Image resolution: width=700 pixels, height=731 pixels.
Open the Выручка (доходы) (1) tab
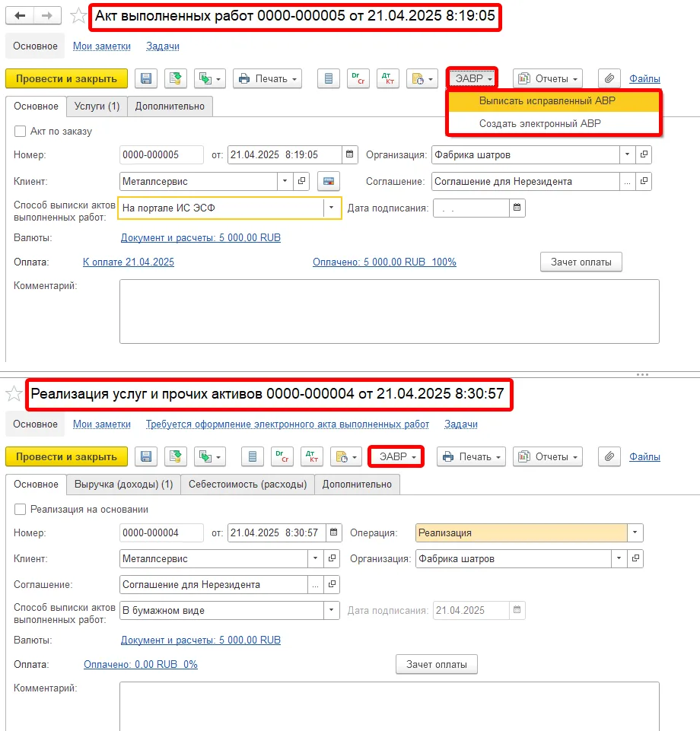coord(123,485)
